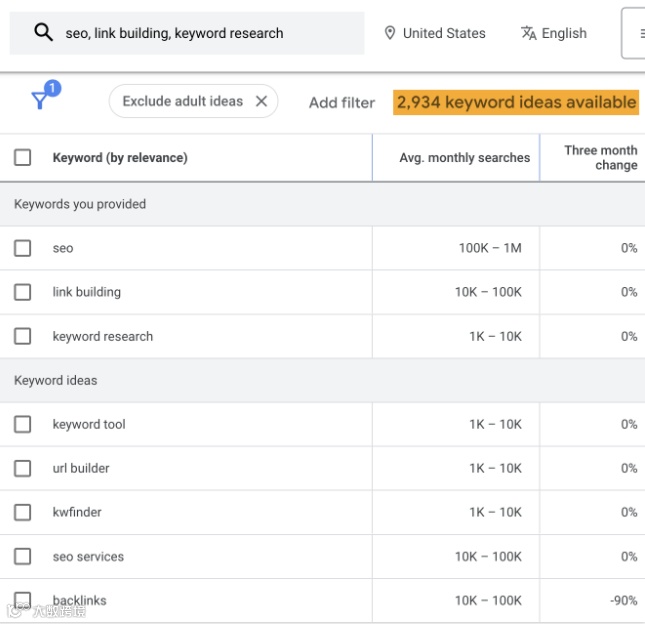The width and height of the screenshot is (645, 624).
Task: Sort by Three month change column
Action: 600,157
